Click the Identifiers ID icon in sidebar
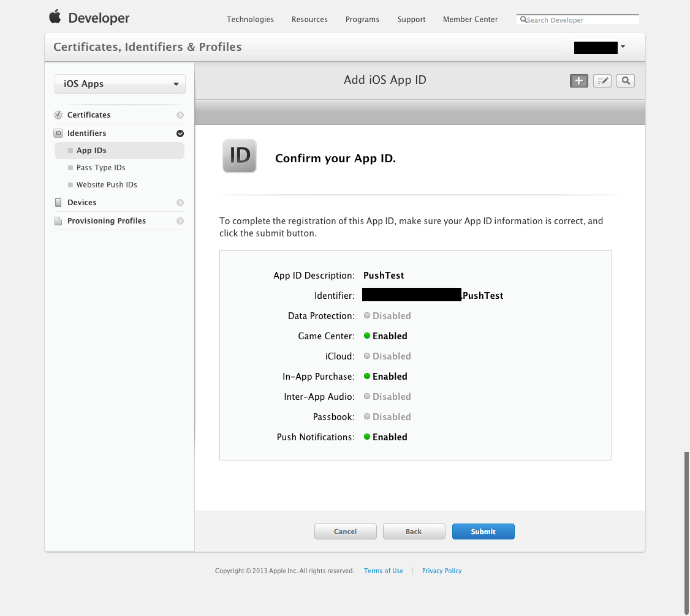The width and height of the screenshot is (690, 616). [x=58, y=133]
